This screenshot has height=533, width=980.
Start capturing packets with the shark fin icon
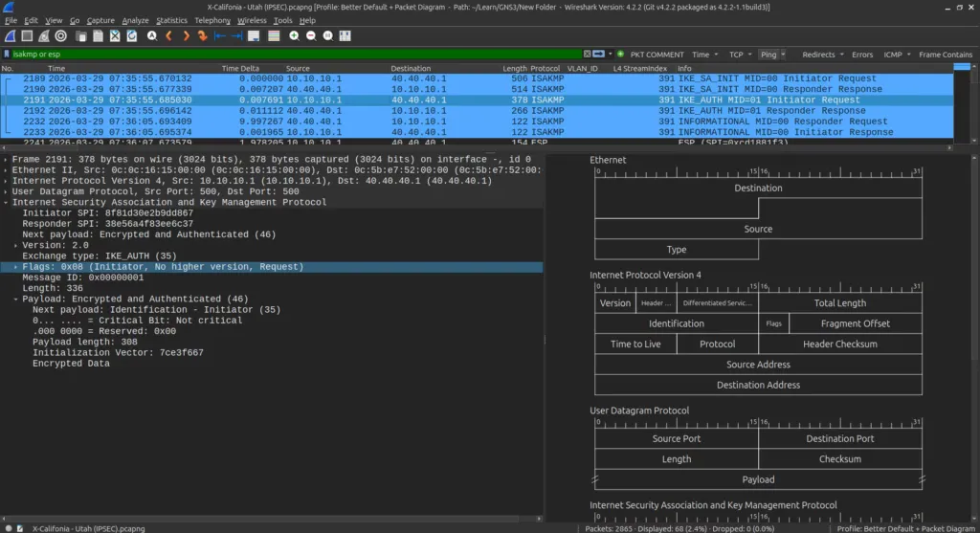[x=10, y=36]
